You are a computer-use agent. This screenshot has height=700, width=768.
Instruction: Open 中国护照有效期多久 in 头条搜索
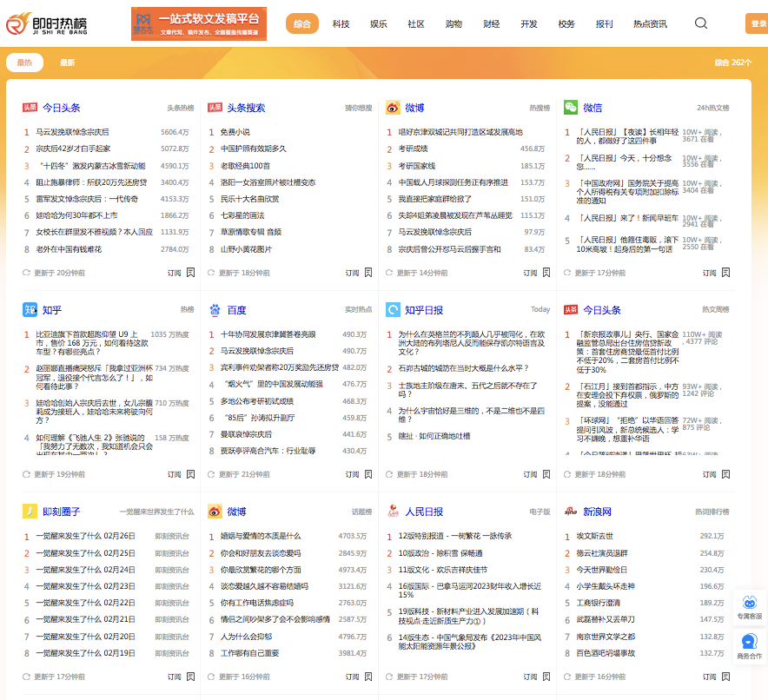coord(253,149)
